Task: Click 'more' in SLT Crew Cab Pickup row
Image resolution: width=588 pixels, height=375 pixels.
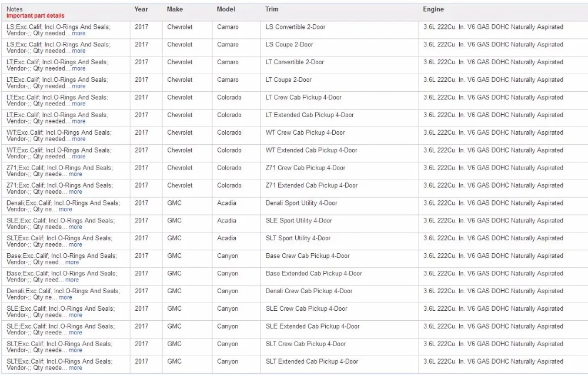Action: point(75,350)
